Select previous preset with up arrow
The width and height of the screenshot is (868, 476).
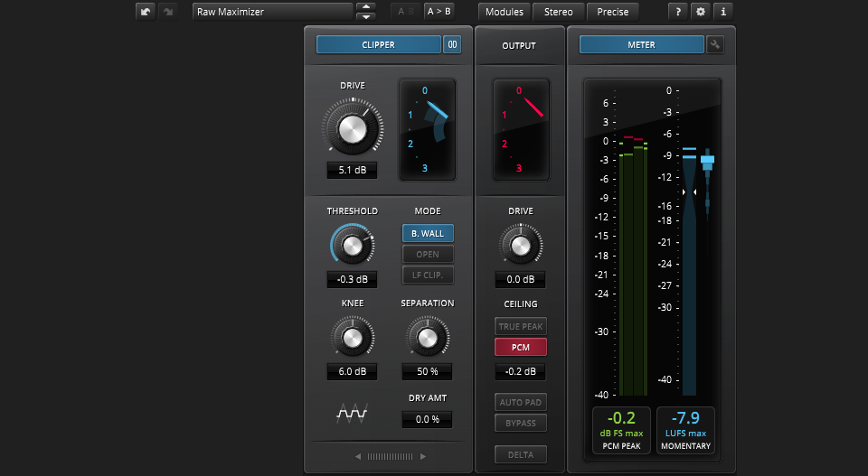pos(366,7)
